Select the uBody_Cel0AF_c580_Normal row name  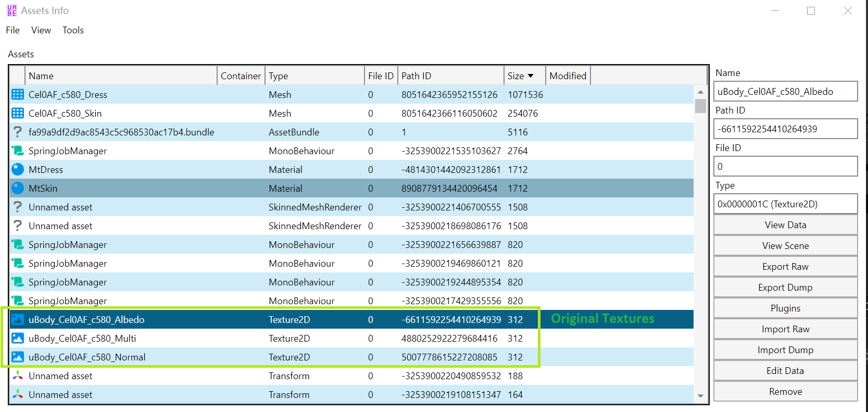coord(87,357)
